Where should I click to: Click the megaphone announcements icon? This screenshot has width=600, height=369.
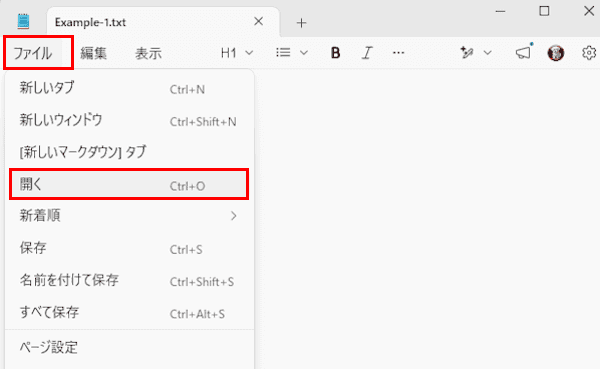pos(523,53)
